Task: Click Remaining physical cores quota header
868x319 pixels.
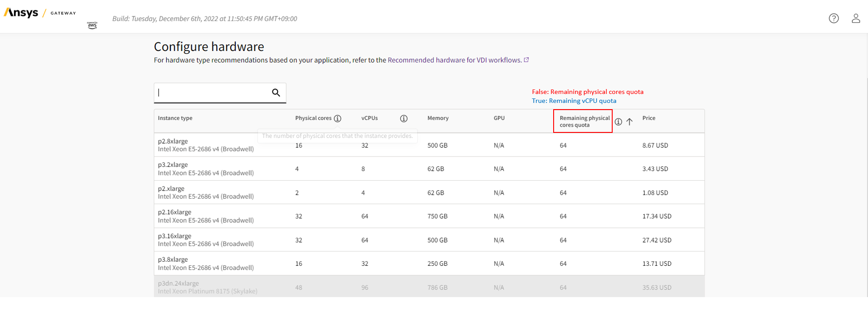Action: 584,121
